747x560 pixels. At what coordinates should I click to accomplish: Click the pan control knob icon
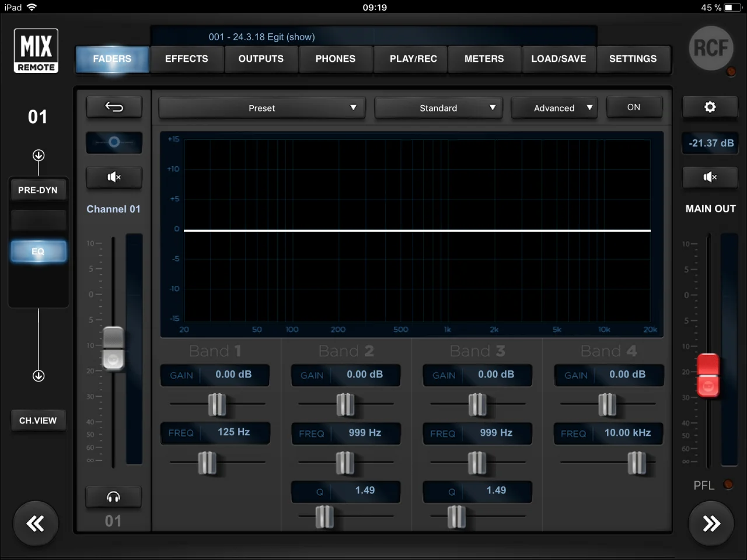114,142
